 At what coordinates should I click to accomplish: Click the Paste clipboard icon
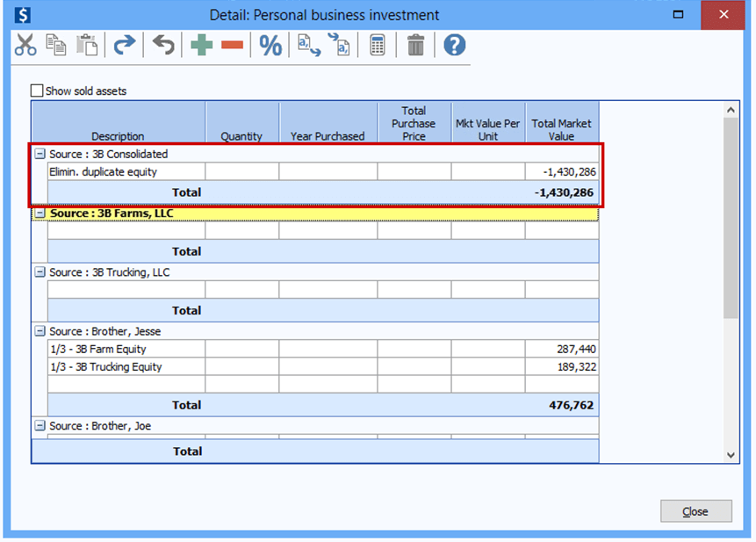(x=86, y=46)
